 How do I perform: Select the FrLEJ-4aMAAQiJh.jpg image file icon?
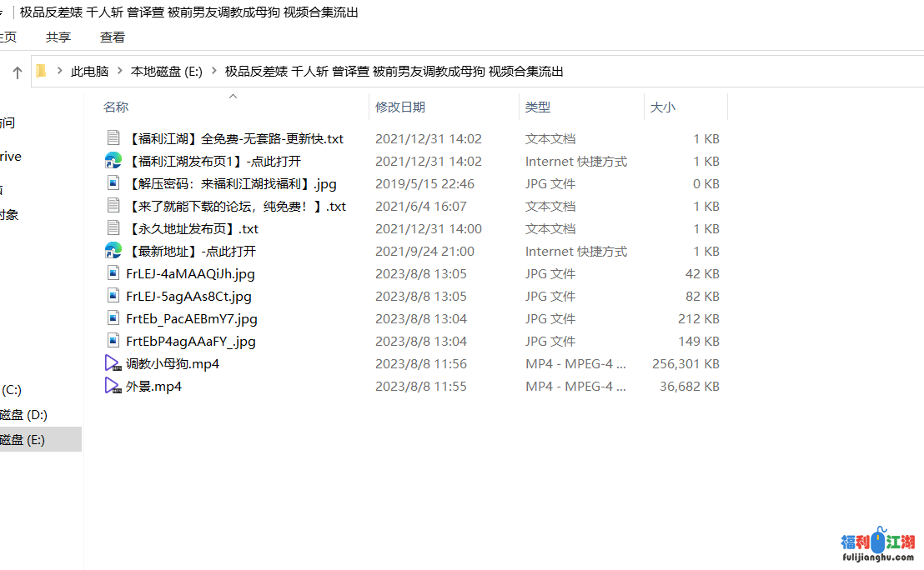113,273
